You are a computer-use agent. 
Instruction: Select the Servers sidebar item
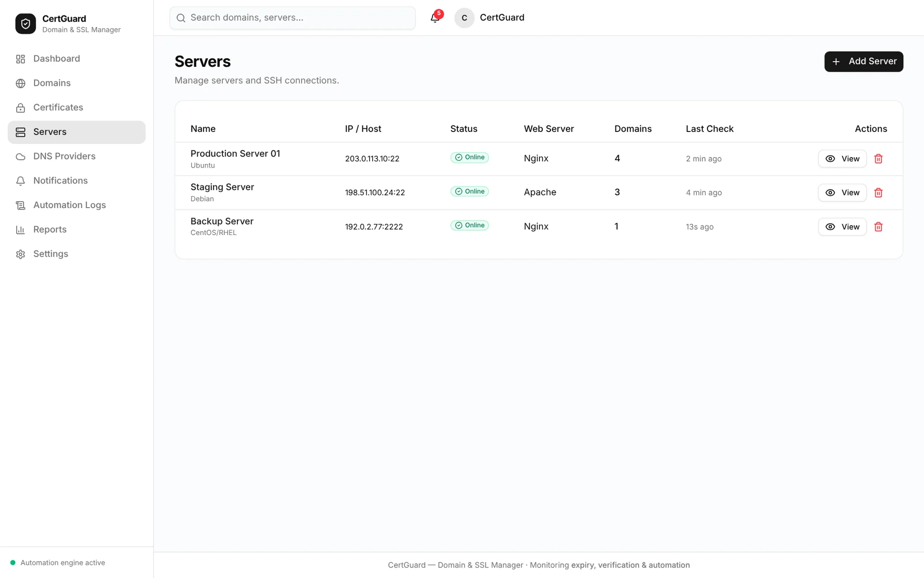[77, 132]
